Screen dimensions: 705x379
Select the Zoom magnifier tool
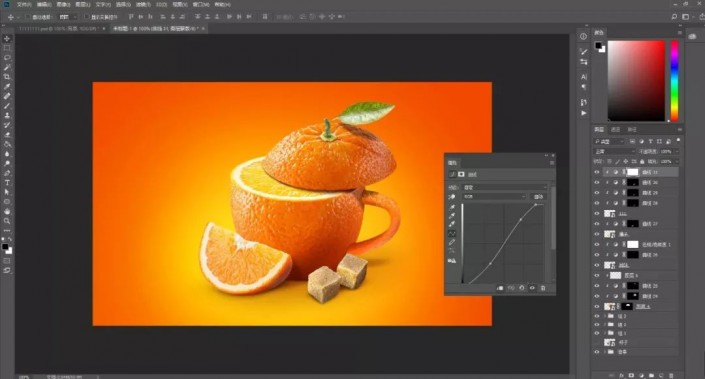point(7,221)
